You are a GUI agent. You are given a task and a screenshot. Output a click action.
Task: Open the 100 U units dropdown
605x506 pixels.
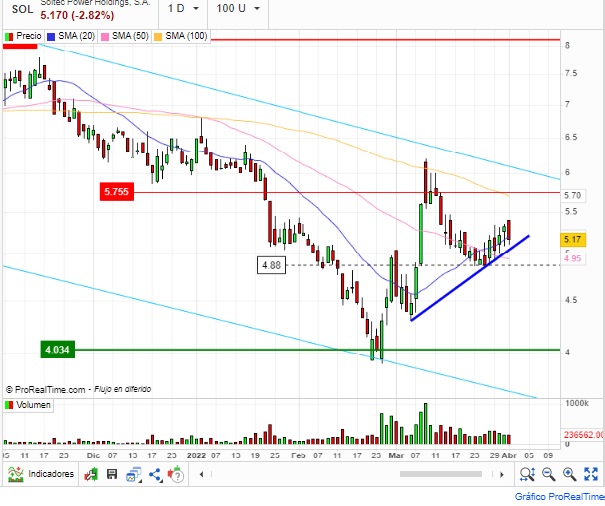238,8
